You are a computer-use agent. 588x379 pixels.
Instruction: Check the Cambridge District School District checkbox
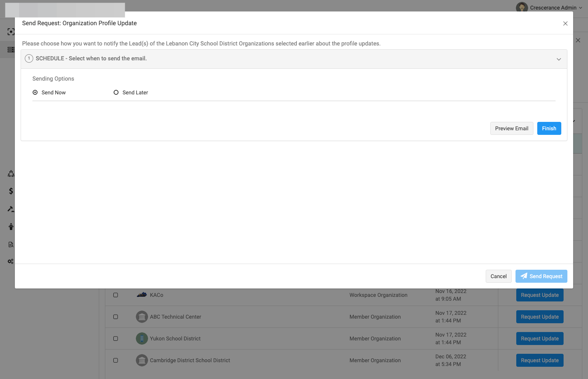pyautogui.click(x=116, y=360)
